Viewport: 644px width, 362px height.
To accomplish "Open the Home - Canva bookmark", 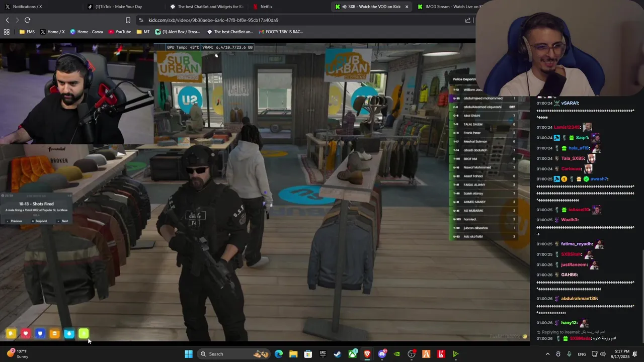I will click(87, 32).
